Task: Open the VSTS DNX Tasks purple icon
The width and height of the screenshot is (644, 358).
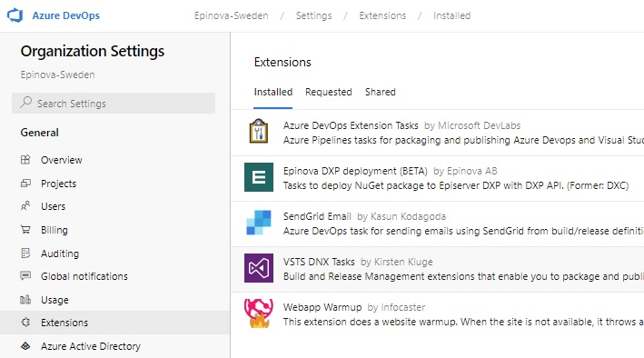Action: click(259, 268)
